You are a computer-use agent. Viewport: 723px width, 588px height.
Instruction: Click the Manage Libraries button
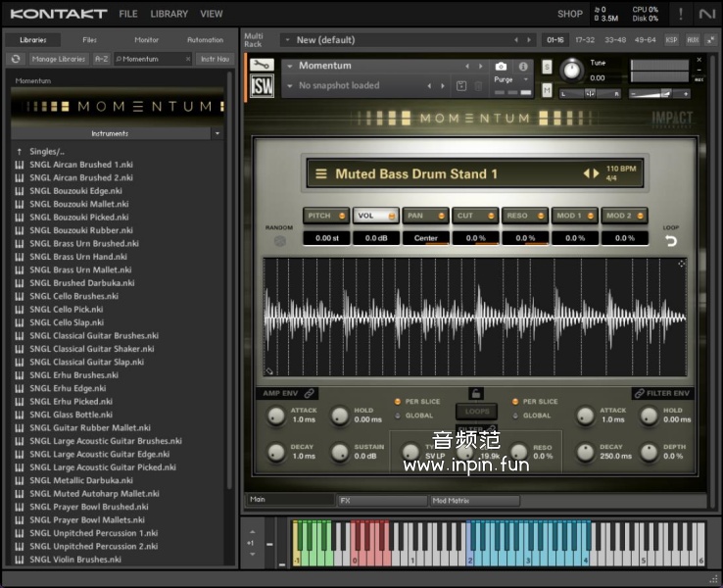(x=59, y=59)
